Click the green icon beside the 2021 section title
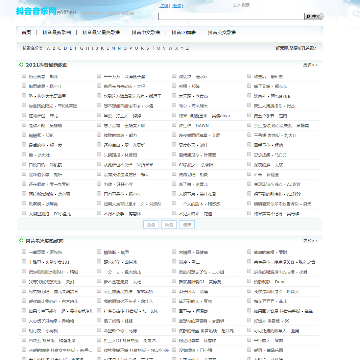Viewport: 360px width, 360px height. 21,65
